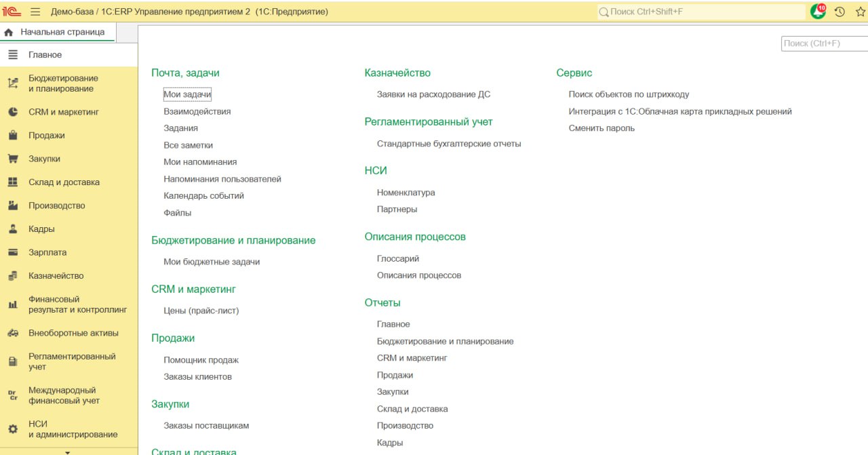868x455 pixels.
Task: Select Казначейство in the left sidebar
Action: pos(56,276)
